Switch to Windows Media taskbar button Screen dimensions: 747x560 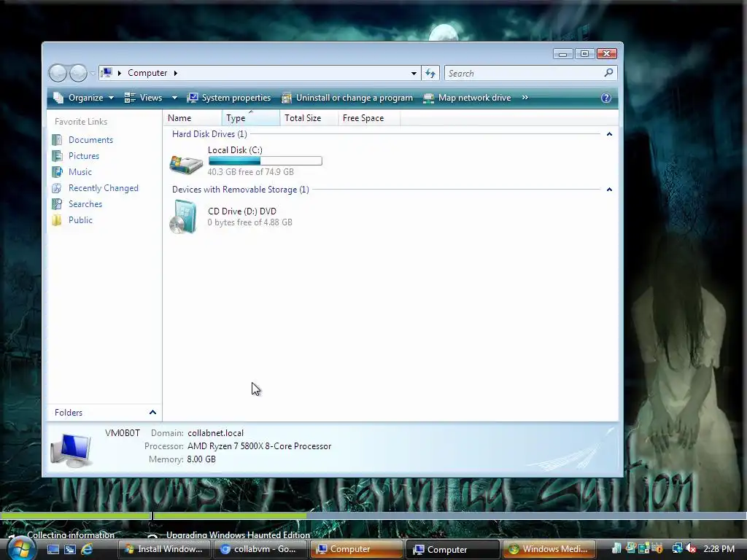549,549
